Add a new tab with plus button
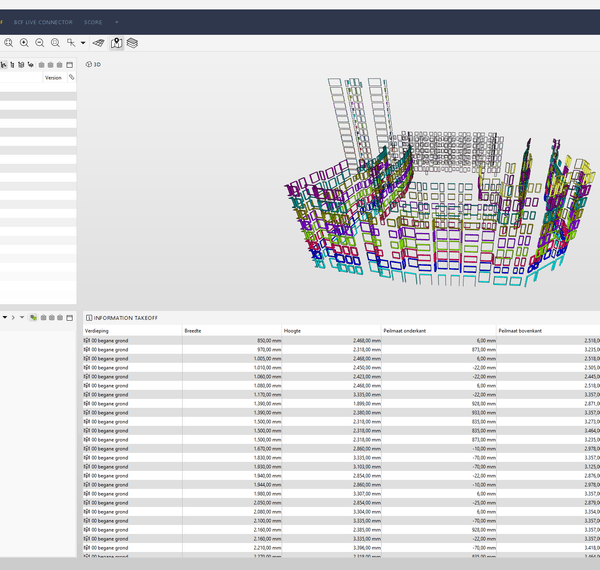600x570 pixels. click(116, 21)
